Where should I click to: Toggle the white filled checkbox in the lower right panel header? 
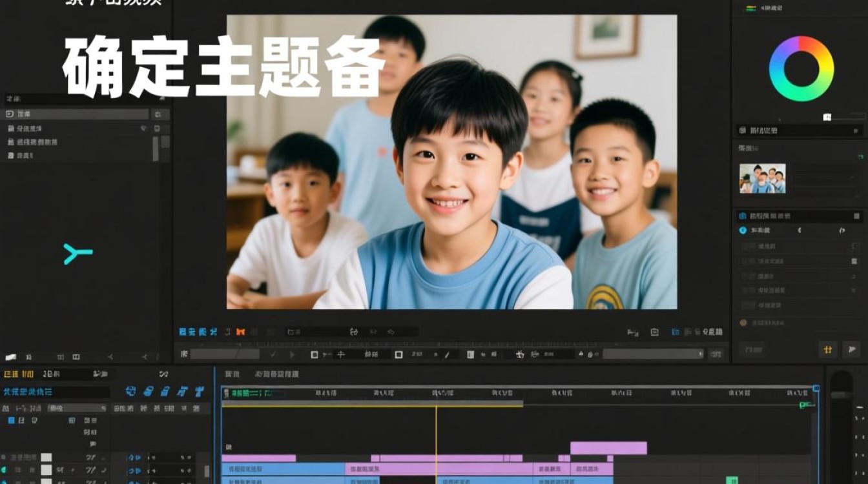tap(856, 216)
